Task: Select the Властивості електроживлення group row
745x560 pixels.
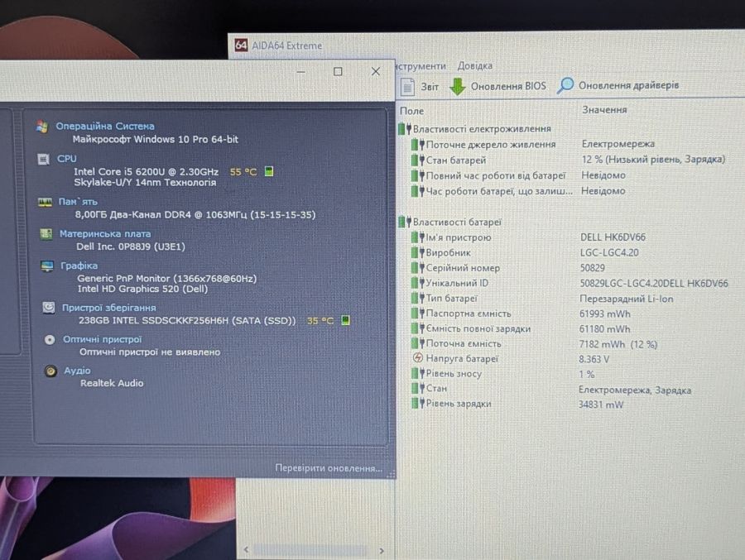Action: tap(475, 129)
